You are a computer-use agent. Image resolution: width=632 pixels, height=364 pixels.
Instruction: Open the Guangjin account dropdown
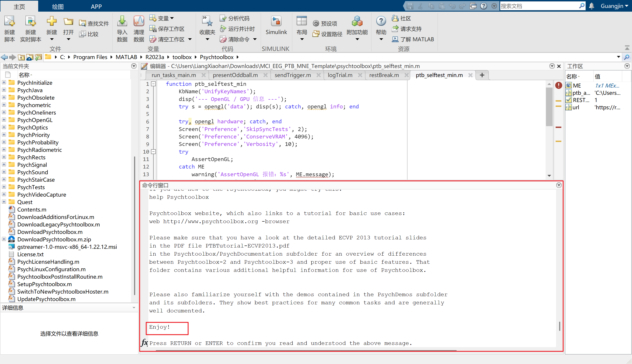[614, 6]
